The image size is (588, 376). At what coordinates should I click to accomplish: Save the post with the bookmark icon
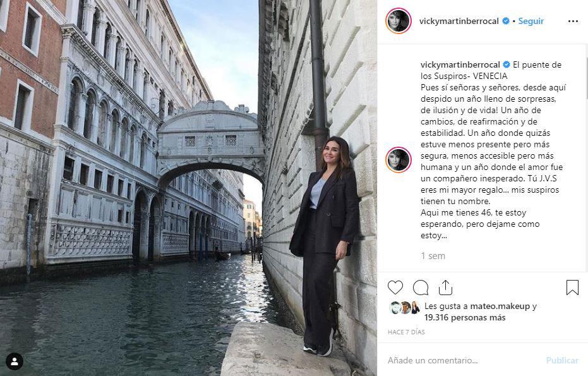click(x=572, y=288)
